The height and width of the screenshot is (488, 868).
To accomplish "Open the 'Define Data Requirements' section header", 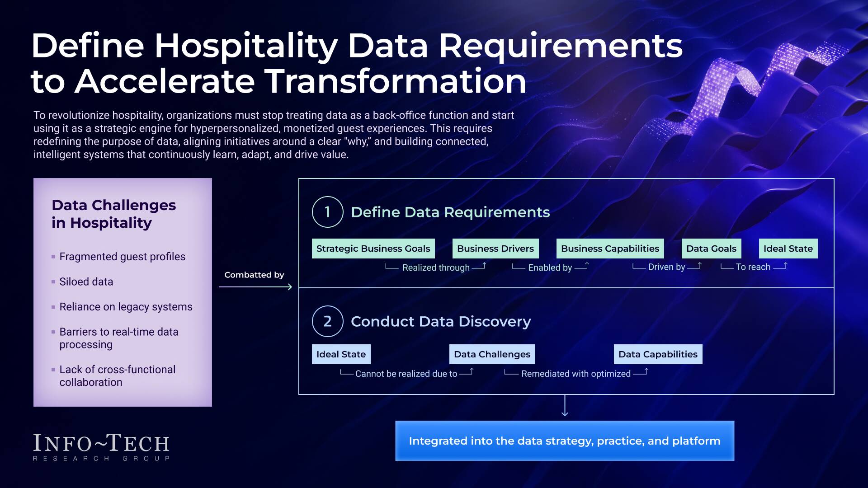I will (x=450, y=212).
